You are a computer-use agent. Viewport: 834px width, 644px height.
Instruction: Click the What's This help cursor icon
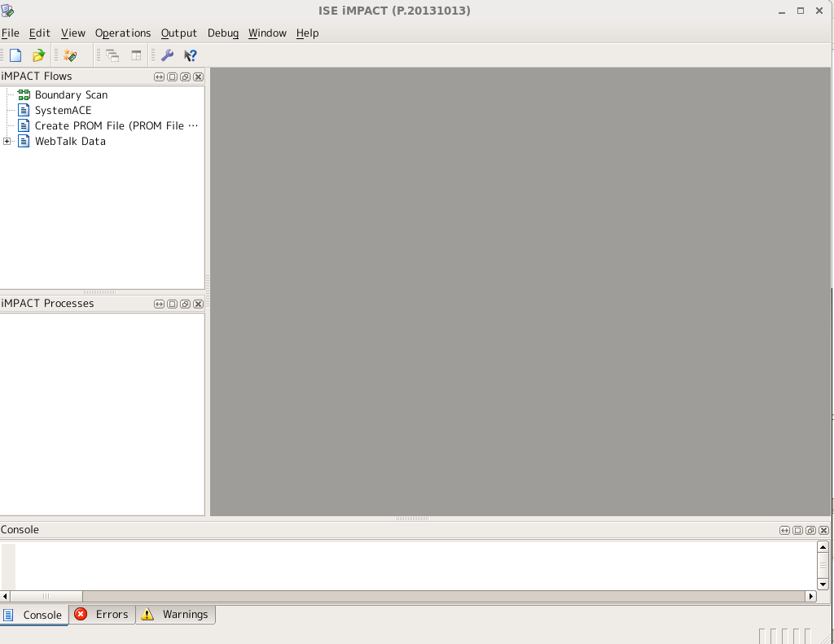click(190, 55)
